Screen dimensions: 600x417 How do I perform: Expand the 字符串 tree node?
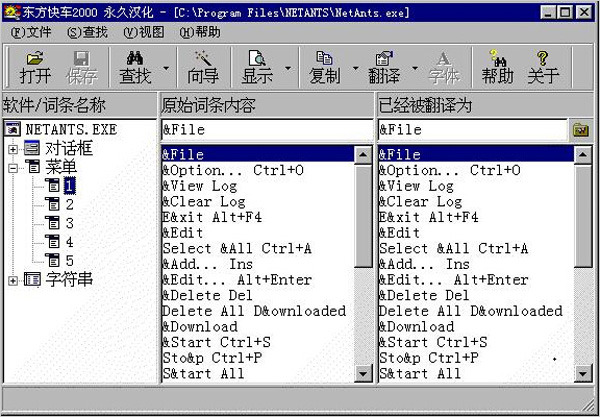(12, 280)
